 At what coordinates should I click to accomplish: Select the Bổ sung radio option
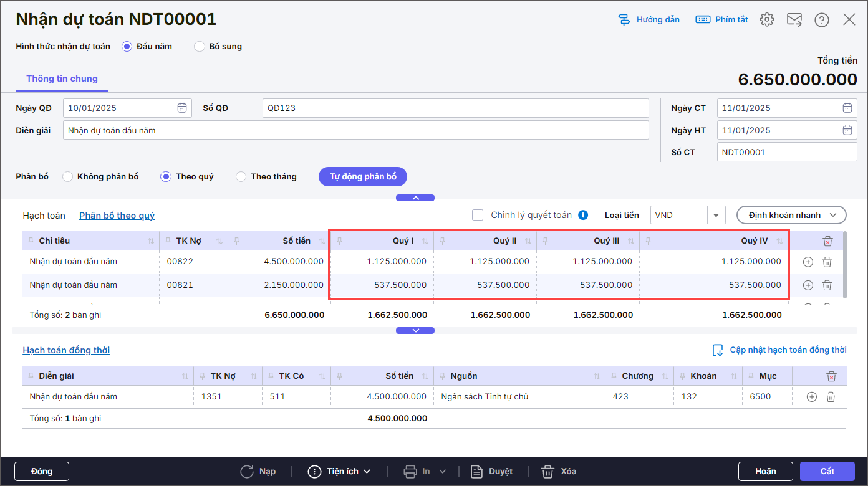(200, 46)
